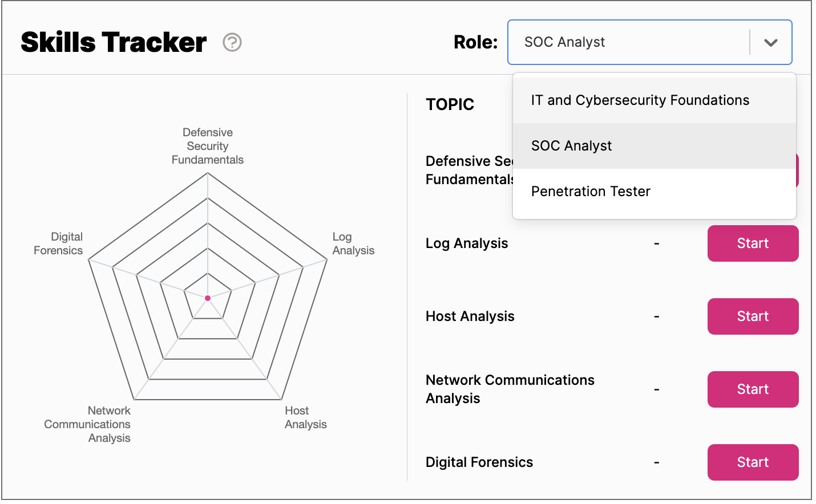This screenshot has height=504, width=816.
Task: Select IT and Cybersecurity Foundations option
Action: (640, 100)
